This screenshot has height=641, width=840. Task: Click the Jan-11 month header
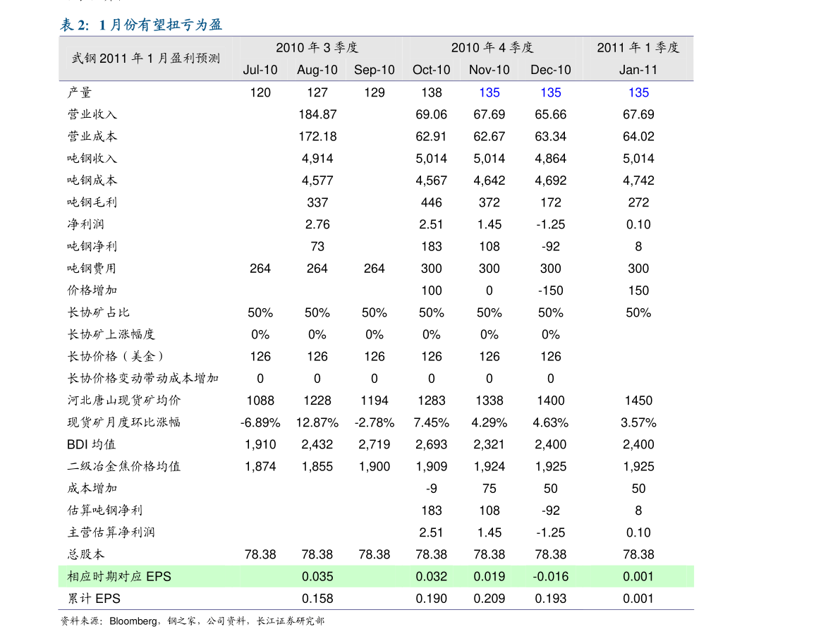[638, 70]
